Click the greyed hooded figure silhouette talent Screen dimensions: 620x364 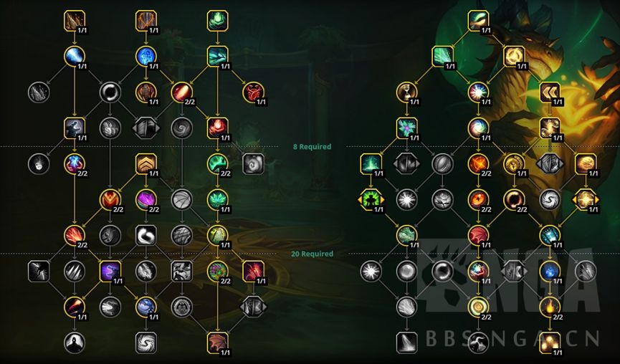(x=75, y=343)
